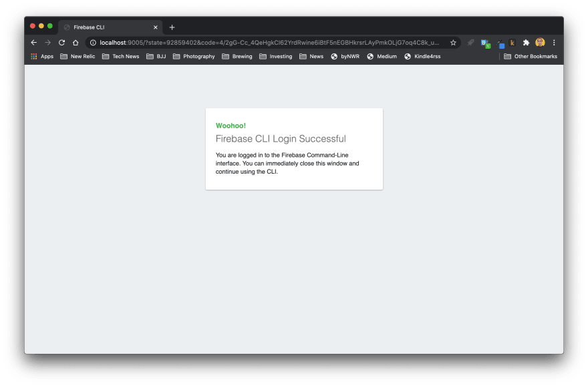Image resolution: width=588 pixels, height=386 pixels.
Task: Open Chrome's three-dot menu
Action: 554,43
